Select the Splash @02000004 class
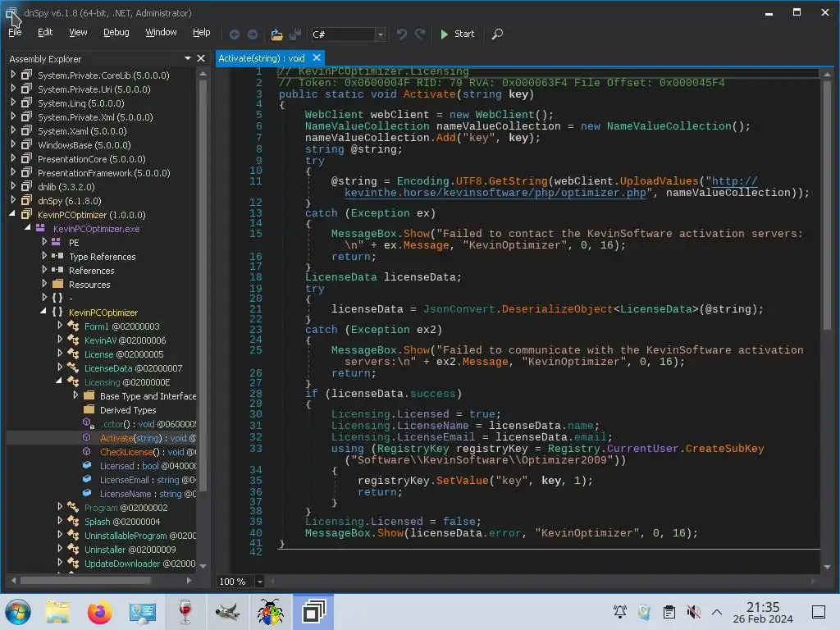Viewport: 840px width, 630px height. (x=122, y=522)
